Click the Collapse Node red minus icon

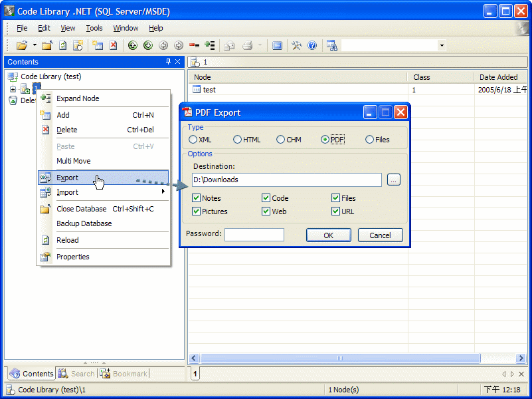pos(194,45)
